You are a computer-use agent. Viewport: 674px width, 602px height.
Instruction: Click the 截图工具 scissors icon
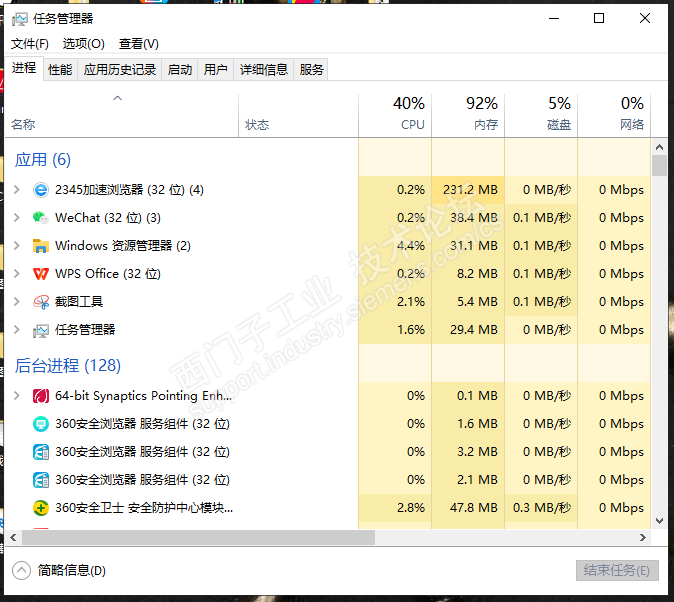[x=41, y=302]
